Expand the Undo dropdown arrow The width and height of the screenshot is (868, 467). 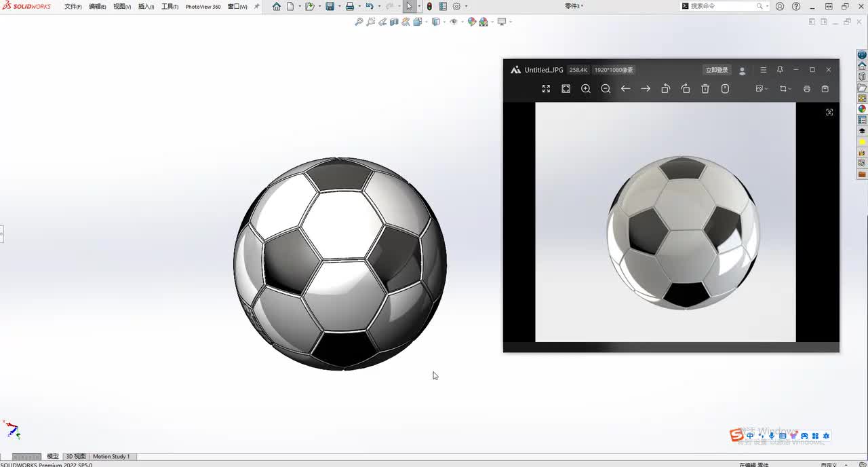(x=379, y=7)
